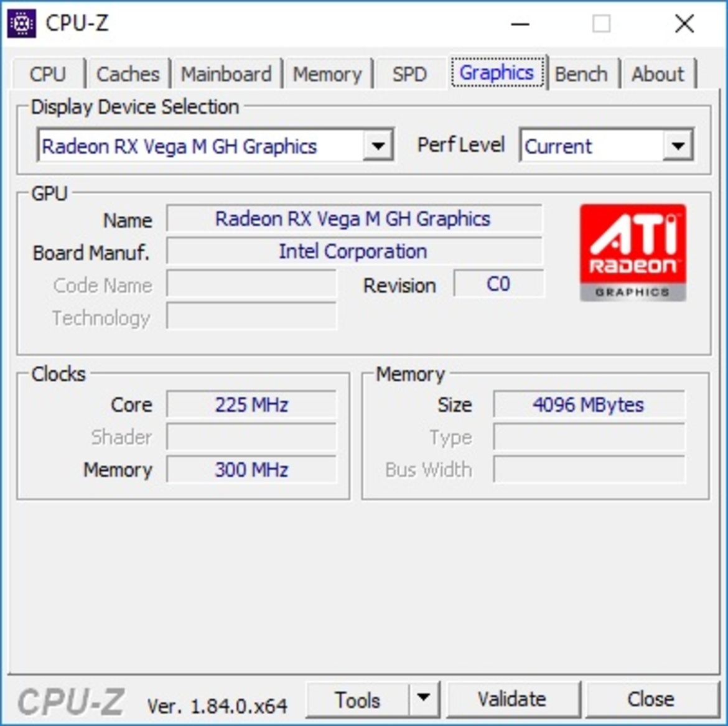This screenshot has width=728, height=726.
Task: Click the 225 MHz core clock value
Action: 251,404
